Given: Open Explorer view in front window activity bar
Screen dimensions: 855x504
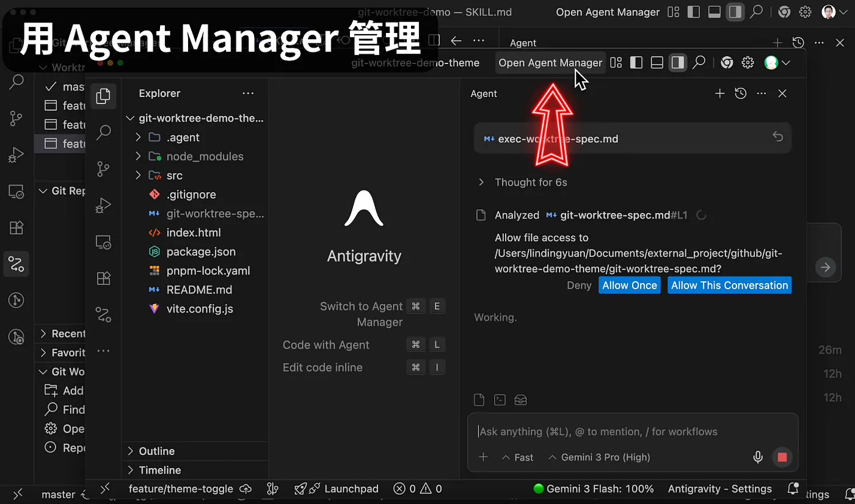Looking at the screenshot, I should click(103, 96).
